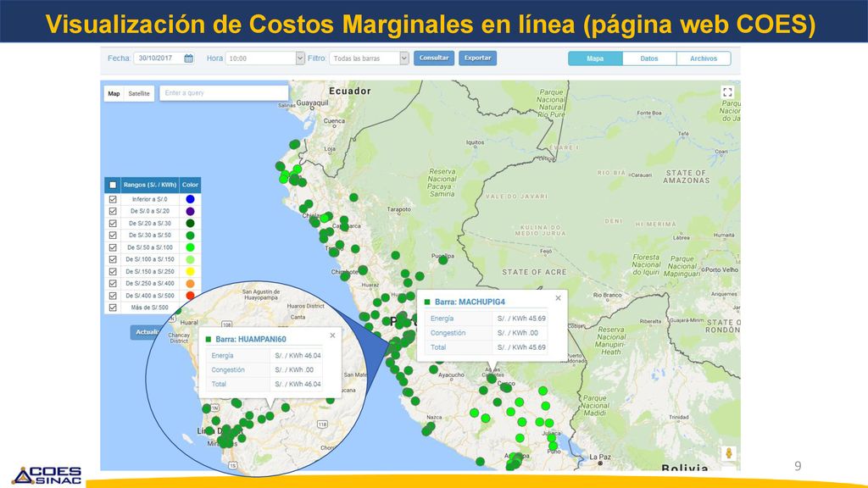This screenshot has width=868, height=488.
Task: Switch to the Archivos tab
Action: point(704,58)
